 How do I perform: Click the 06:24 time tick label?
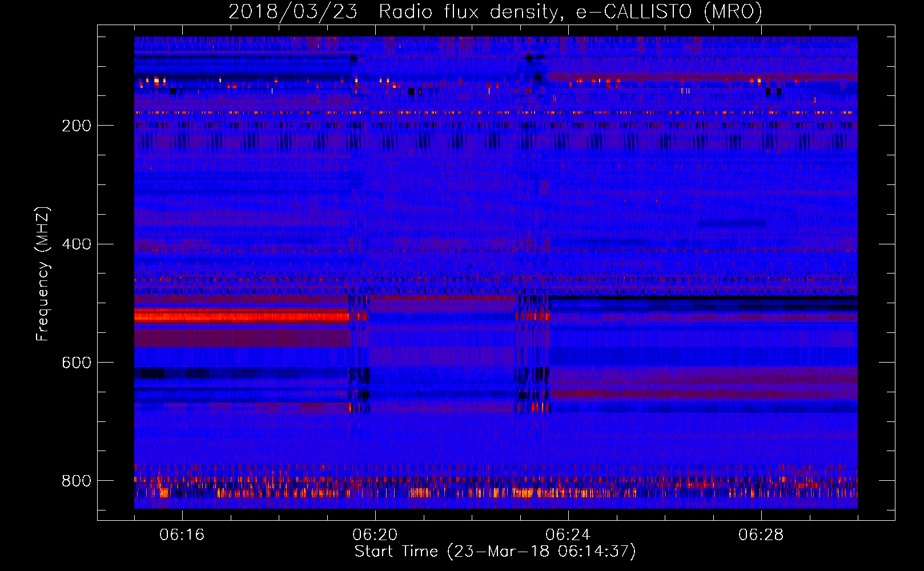(568, 535)
